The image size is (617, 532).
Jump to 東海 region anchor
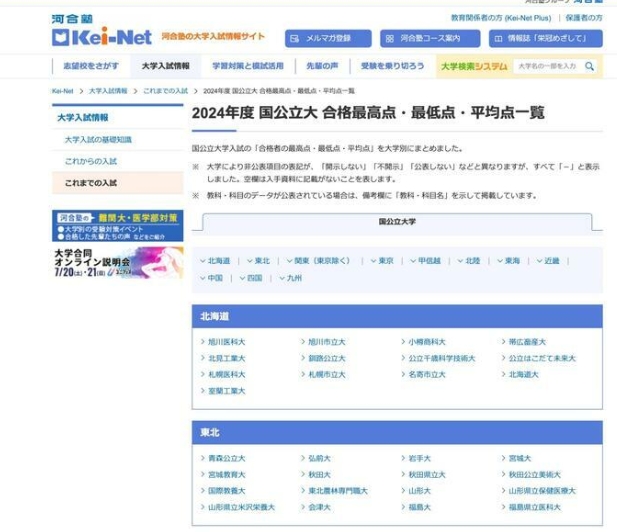click(x=508, y=261)
